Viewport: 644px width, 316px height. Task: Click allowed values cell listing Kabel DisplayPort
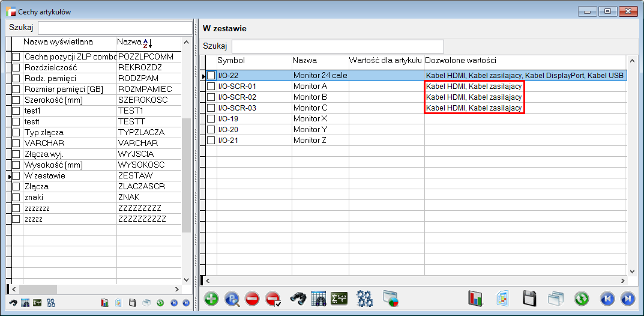click(x=526, y=76)
